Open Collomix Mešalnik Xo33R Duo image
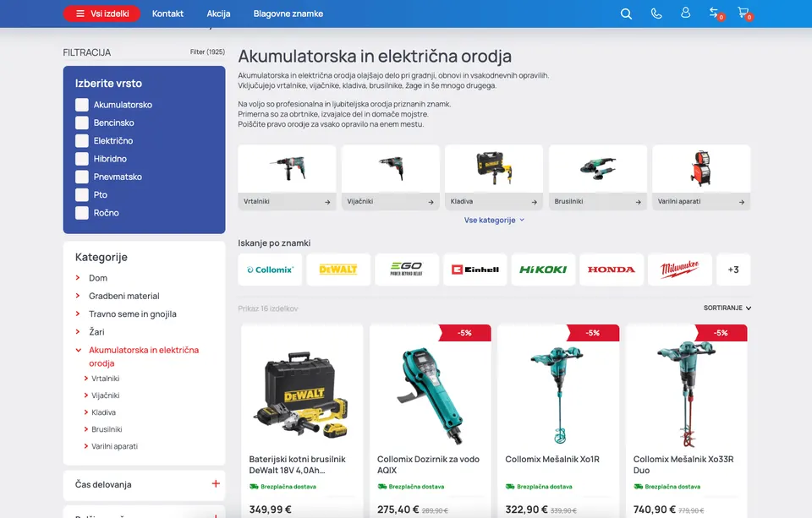812x518 pixels. 686,395
